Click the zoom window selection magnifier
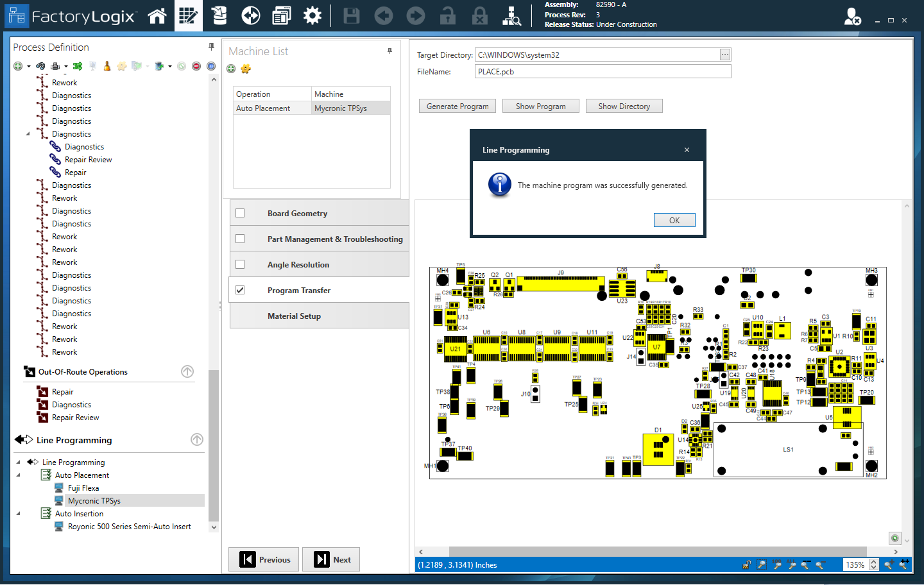 point(762,564)
